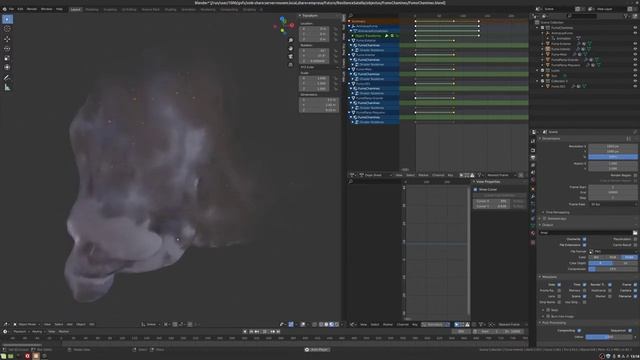Open the Texture properties tab icon

point(533,242)
